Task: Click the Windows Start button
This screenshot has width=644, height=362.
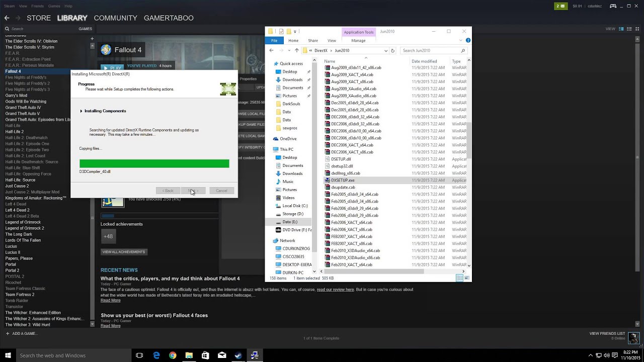Action: pos(8,355)
